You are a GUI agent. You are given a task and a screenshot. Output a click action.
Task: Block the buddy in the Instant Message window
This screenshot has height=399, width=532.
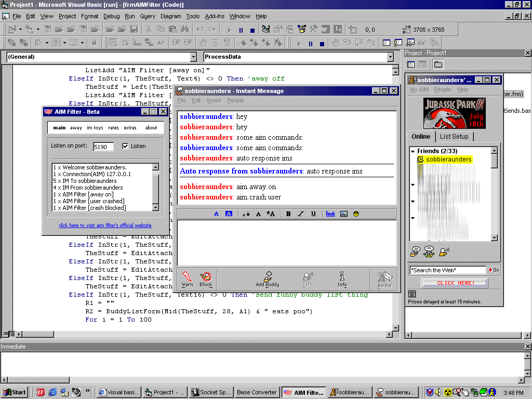click(x=206, y=279)
